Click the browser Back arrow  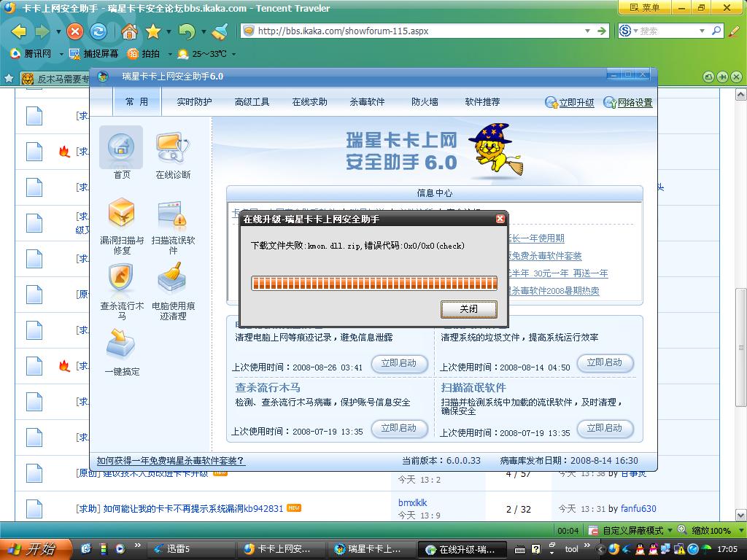(18, 32)
